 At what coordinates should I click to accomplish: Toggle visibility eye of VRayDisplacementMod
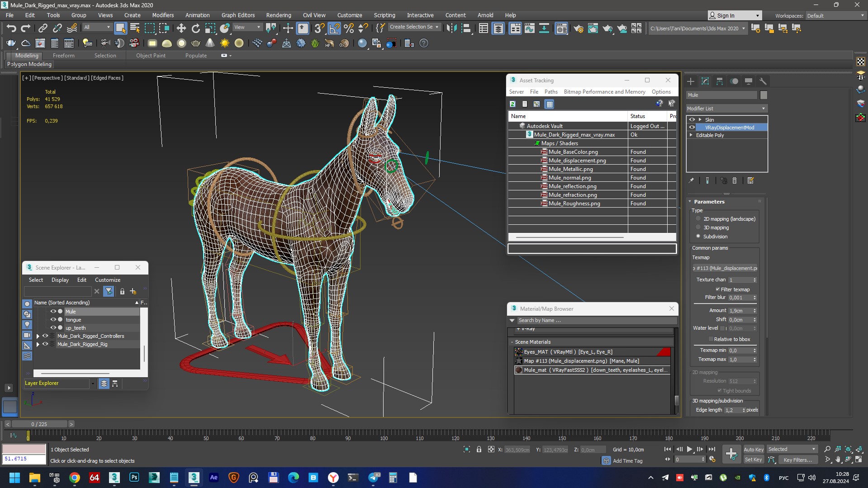coord(692,128)
